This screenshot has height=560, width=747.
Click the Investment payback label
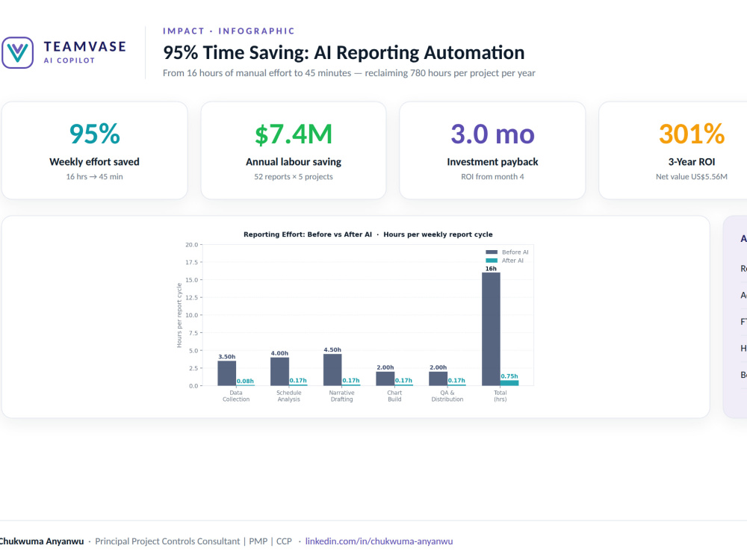(x=492, y=162)
